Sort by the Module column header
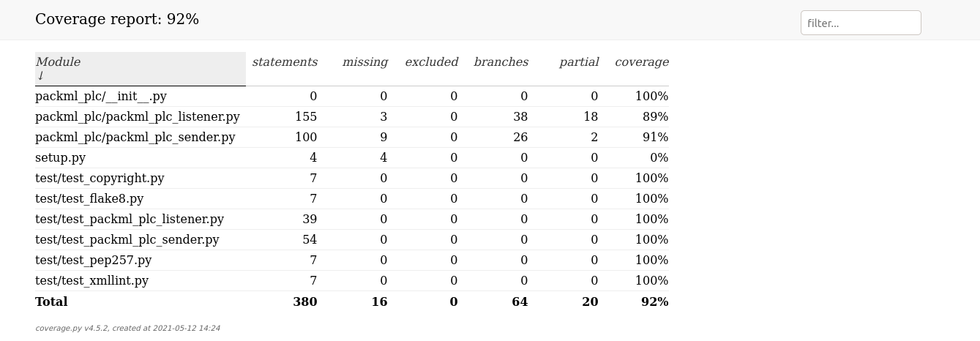980x341 pixels. (x=141, y=69)
